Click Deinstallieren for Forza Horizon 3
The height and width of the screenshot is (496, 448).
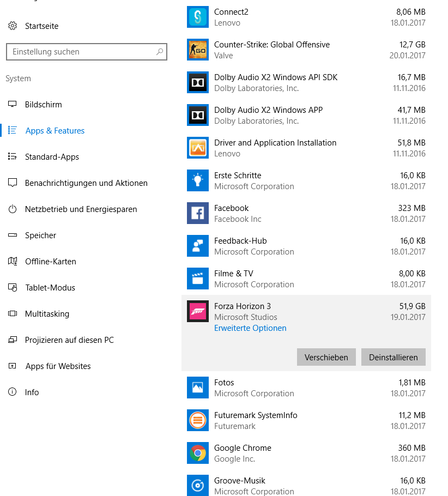pos(393,357)
